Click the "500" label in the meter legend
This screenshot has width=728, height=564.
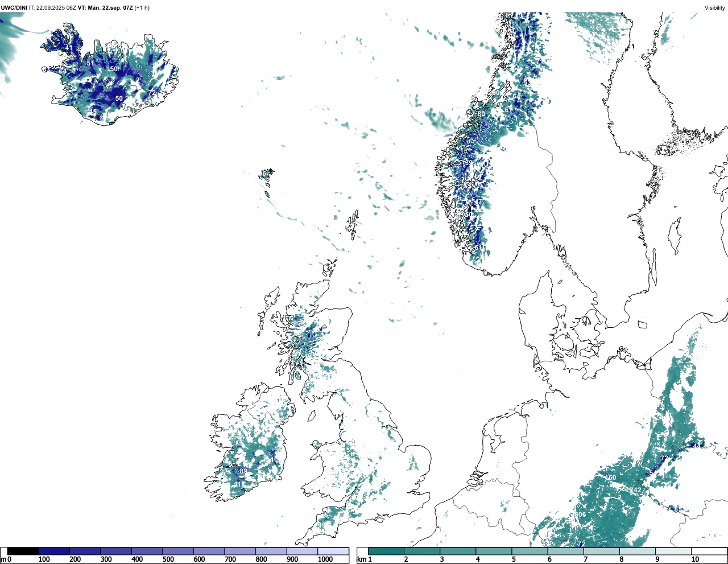[x=168, y=559]
